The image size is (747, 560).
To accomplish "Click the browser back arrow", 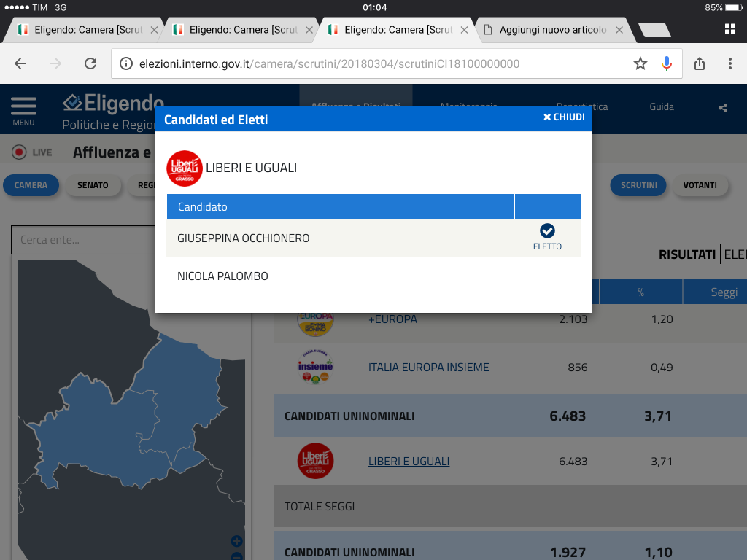I will tap(20, 63).
